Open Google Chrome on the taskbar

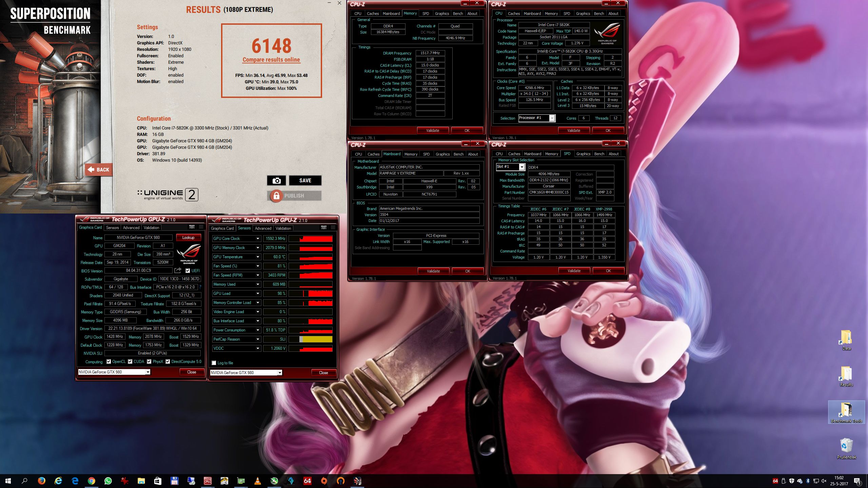92,481
